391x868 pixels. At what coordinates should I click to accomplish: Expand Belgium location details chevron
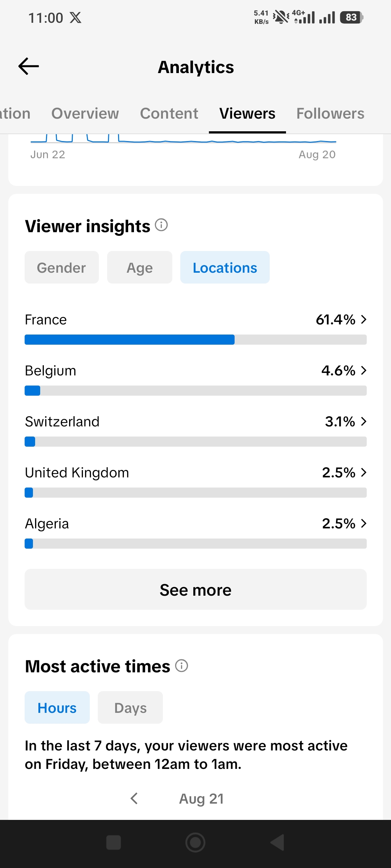[x=363, y=370]
